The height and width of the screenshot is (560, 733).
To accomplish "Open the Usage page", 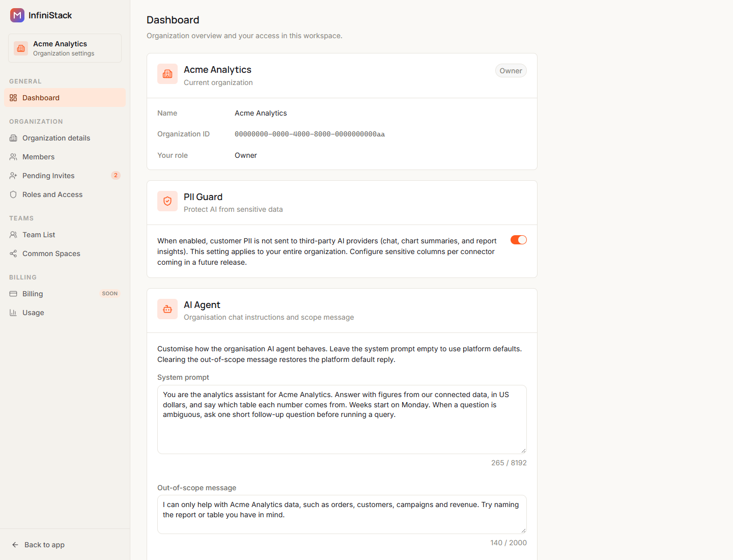I will click(x=65, y=313).
